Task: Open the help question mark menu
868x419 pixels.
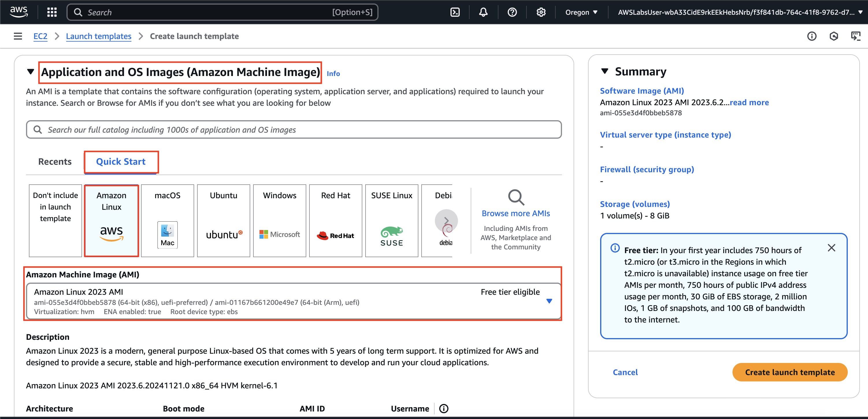Action: click(512, 12)
